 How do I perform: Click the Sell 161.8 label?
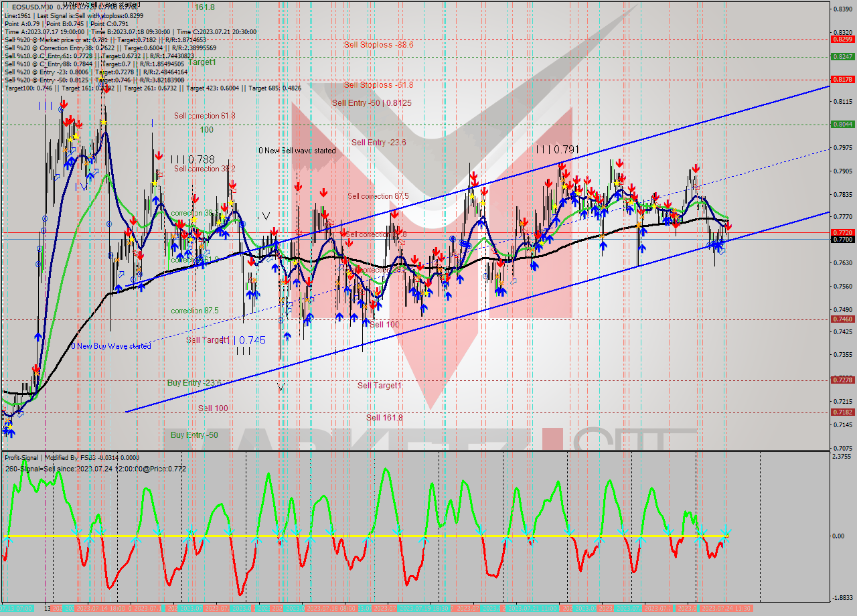(x=384, y=418)
